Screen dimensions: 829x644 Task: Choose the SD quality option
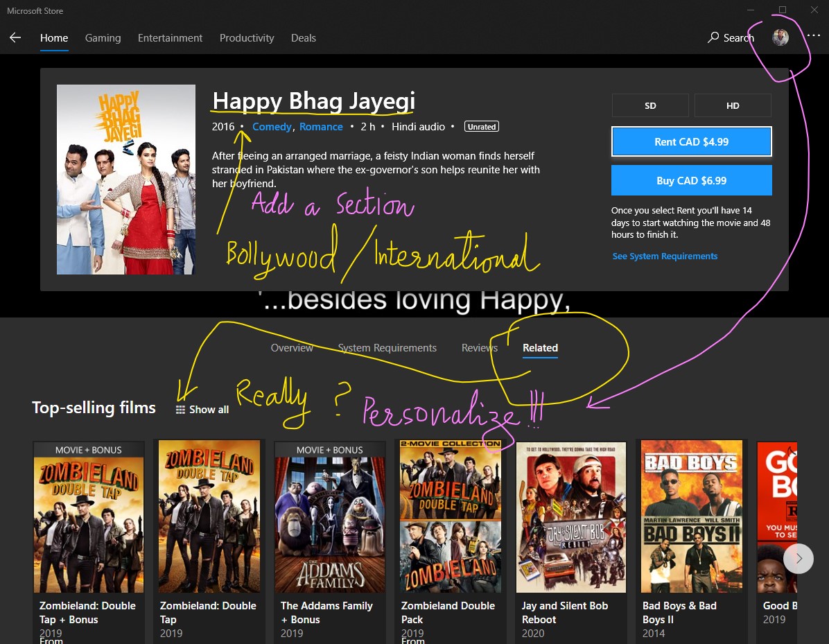(x=650, y=106)
